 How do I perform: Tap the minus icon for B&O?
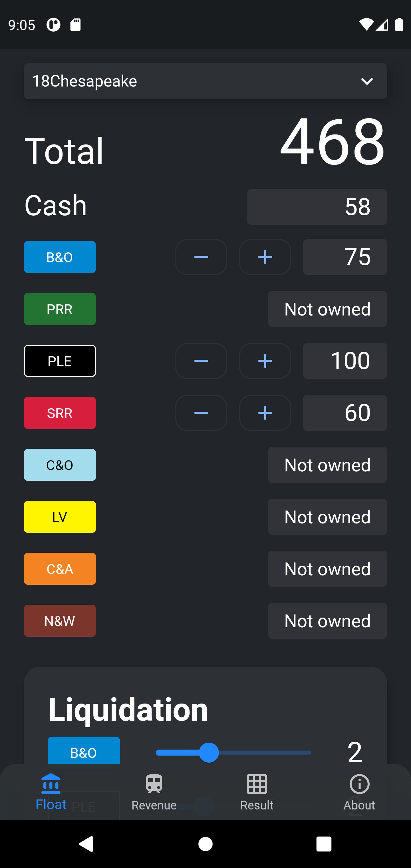(x=201, y=257)
